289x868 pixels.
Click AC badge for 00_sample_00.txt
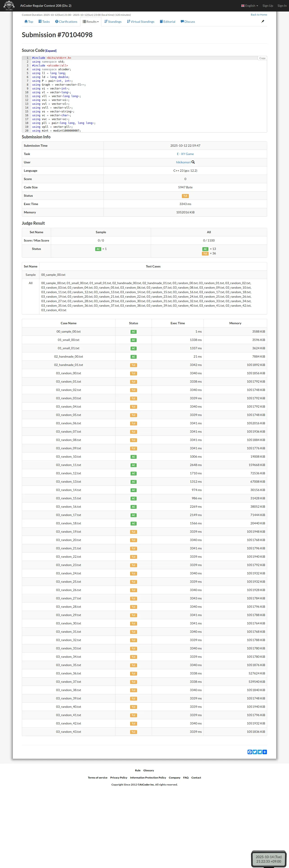(x=133, y=332)
